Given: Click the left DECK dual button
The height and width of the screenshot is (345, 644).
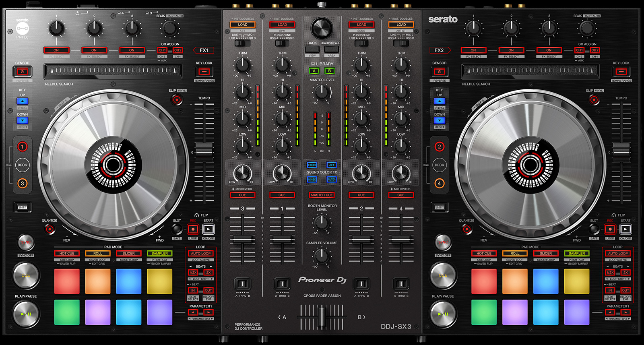Looking at the screenshot, I should tap(23, 165).
